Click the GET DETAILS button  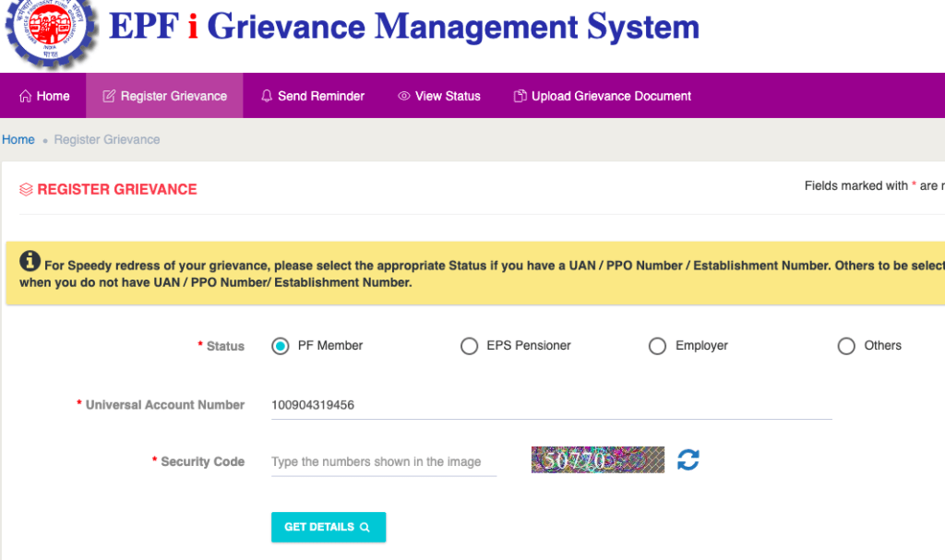point(329,528)
